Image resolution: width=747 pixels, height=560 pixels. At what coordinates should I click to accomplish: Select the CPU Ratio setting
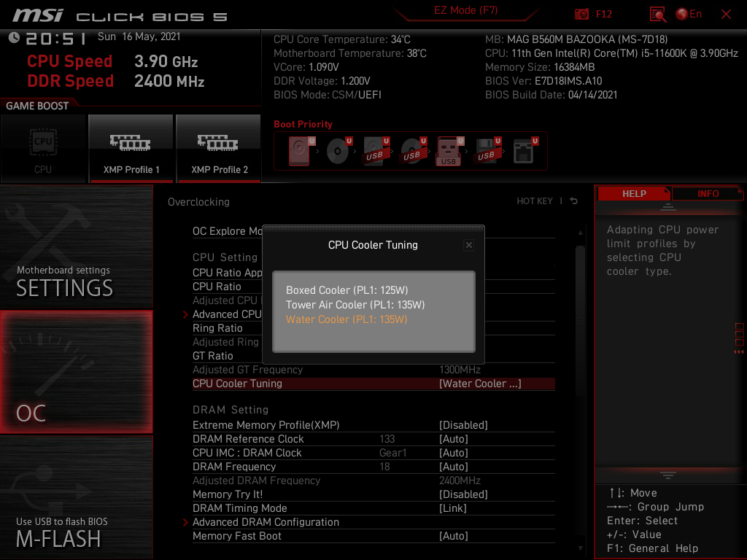coord(217,287)
